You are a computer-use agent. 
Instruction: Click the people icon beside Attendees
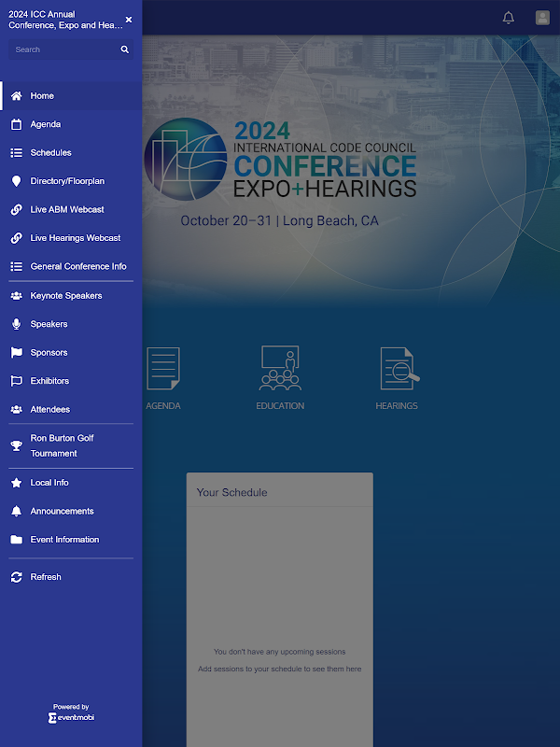pyautogui.click(x=16, y=409)
